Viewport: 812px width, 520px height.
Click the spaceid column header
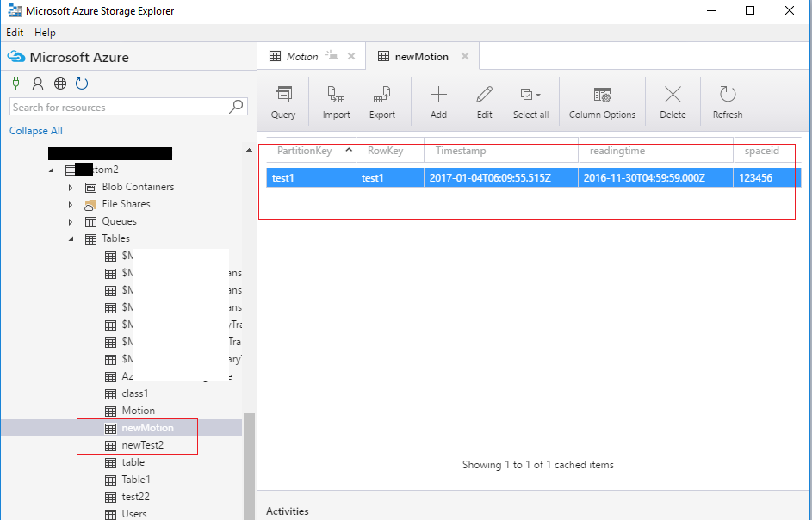point(767,151)
